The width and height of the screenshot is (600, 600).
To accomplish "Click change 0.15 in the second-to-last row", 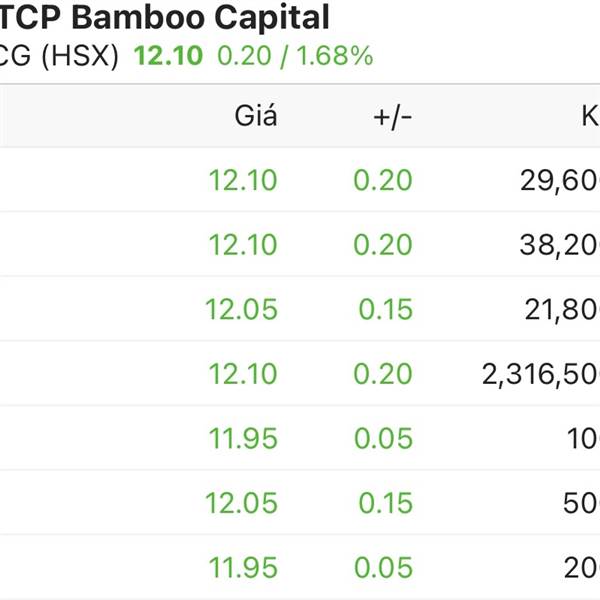I will [x=385, y=503].
